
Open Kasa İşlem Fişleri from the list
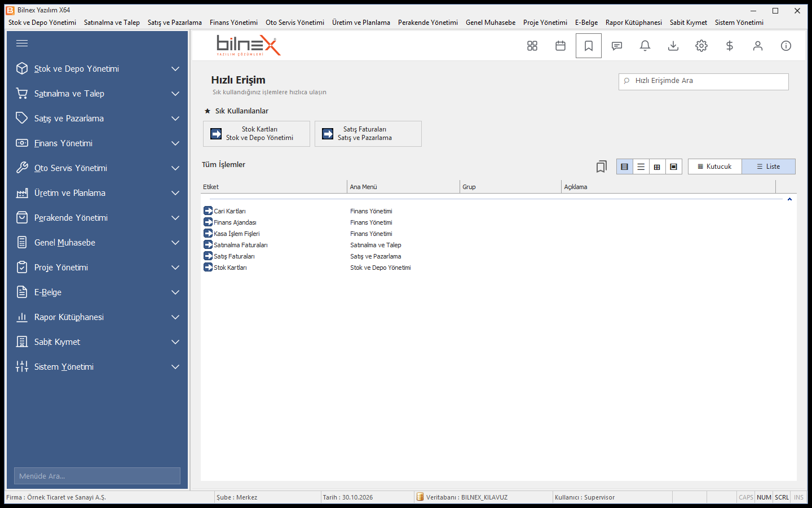tap(237, 234)
